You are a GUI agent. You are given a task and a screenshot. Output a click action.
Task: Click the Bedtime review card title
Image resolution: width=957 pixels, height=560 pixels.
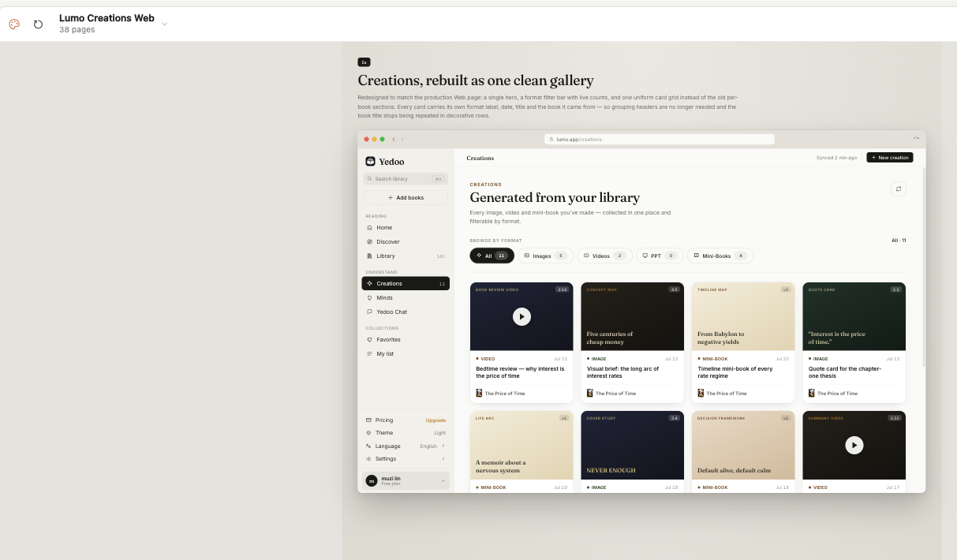tap(520, 372)
